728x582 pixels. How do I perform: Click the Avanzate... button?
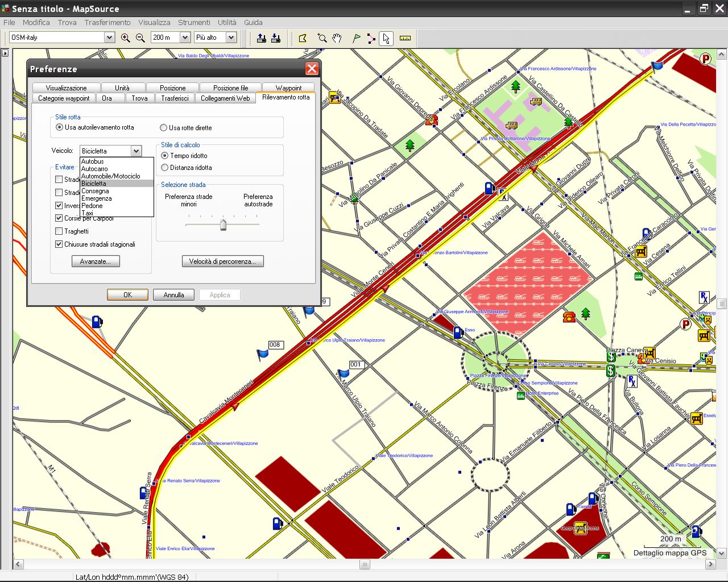[x=96, y=261]
